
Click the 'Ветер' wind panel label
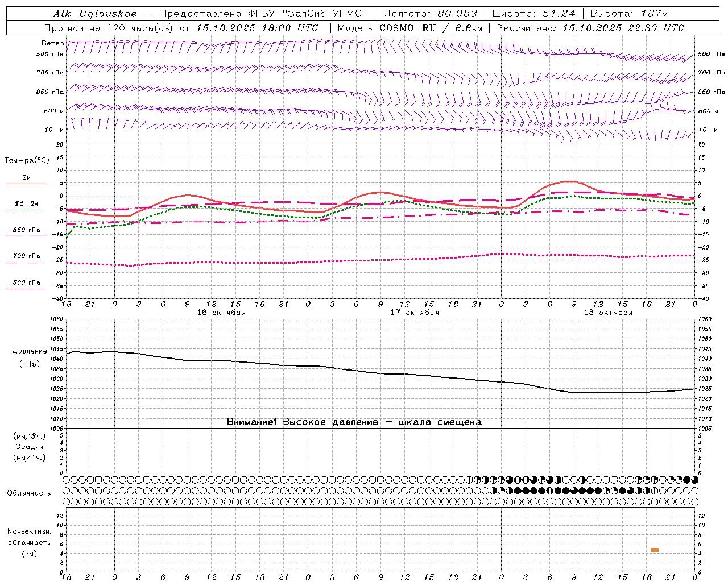tap(52, 43)
